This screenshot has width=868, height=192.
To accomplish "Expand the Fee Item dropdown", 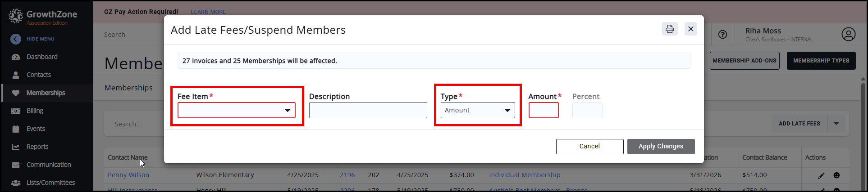I will pos(237,110).
